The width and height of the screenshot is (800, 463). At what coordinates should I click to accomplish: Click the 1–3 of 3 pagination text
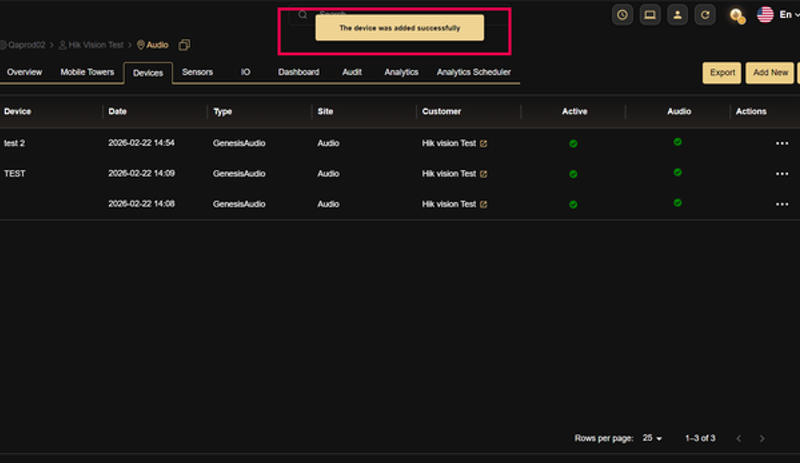700,438
